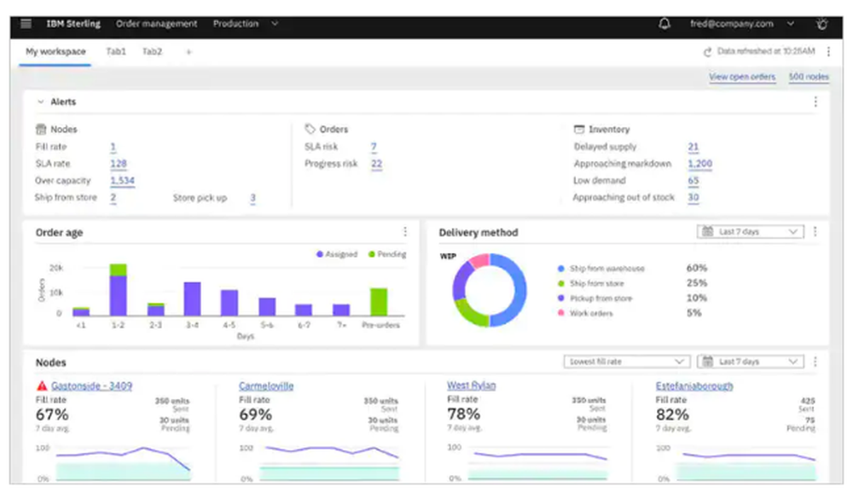Open Low demand count 65

tap(693, 181)
